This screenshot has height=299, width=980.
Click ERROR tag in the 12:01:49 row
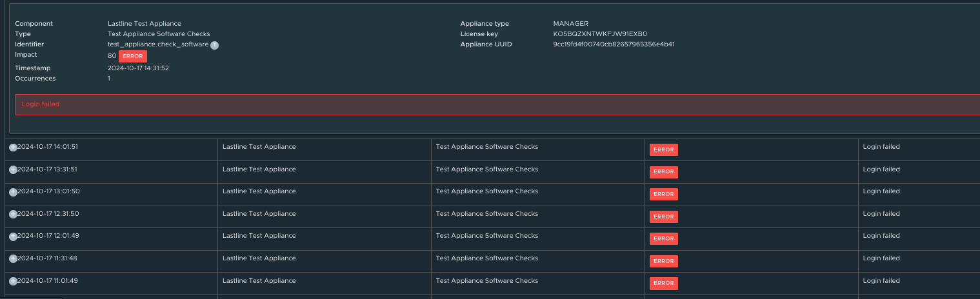[663, 238]
